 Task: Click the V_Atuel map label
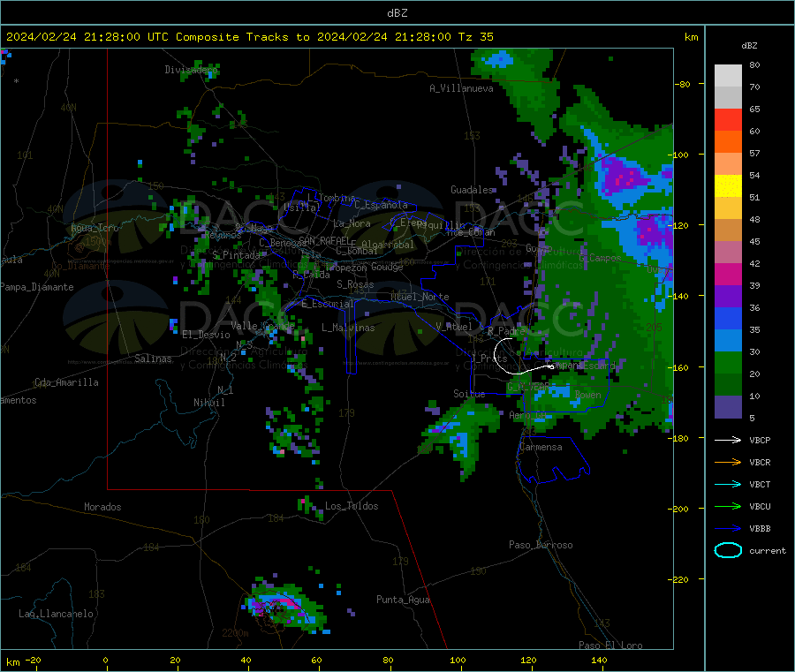pos(454,327)
